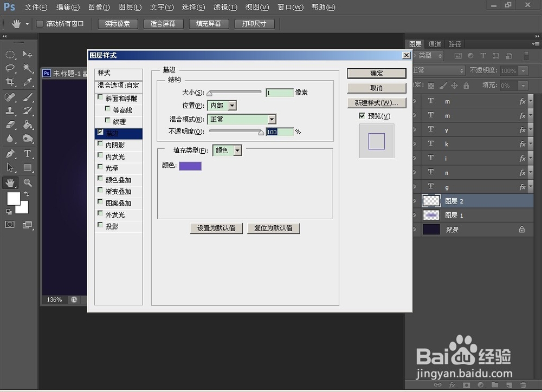Image resolution: width=542 pixels, height=392 pixels.
Task: Select the Move tool
Action: (x=28, y=54)
